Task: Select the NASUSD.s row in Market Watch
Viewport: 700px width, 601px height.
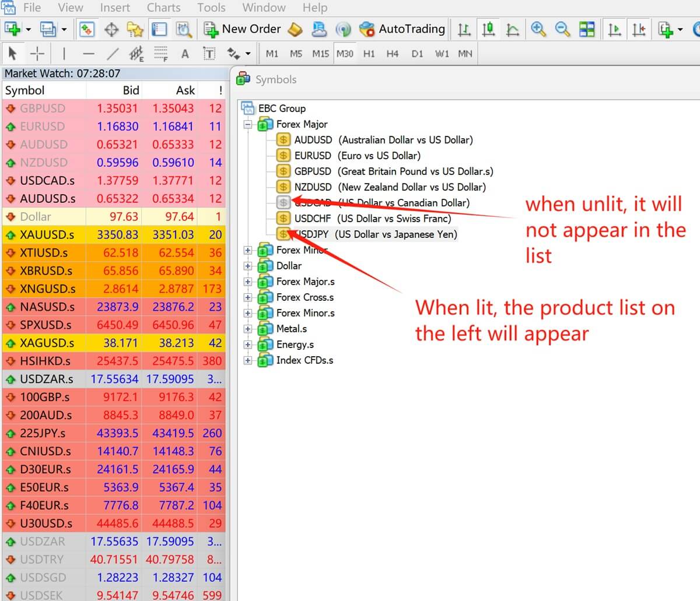Action: pyautogui.click(x=114, y=307)
